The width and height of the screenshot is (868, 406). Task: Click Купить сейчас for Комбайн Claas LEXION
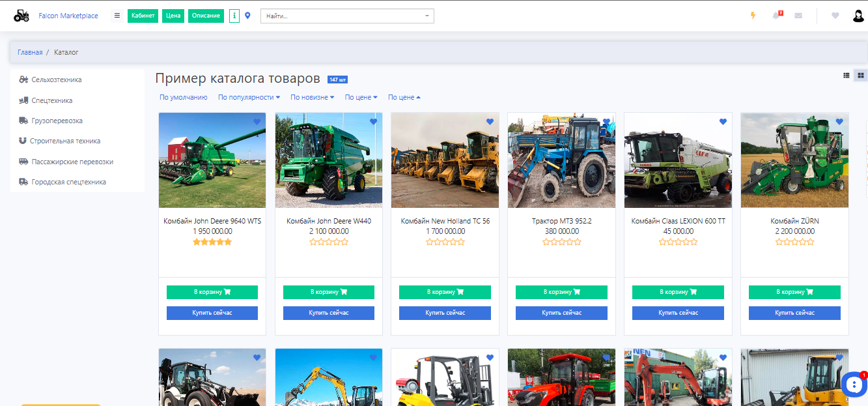[x=678, y=313]
